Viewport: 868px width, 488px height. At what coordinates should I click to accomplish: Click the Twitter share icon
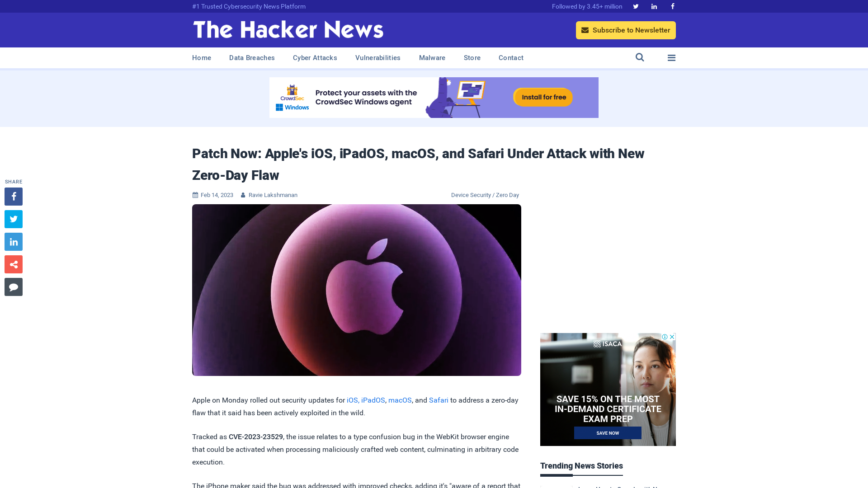tap(13, 219)
